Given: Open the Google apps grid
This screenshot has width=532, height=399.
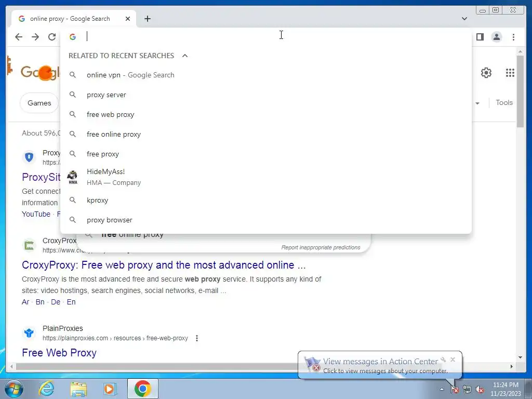Looking at the screenshot, I should coord(510,73).
